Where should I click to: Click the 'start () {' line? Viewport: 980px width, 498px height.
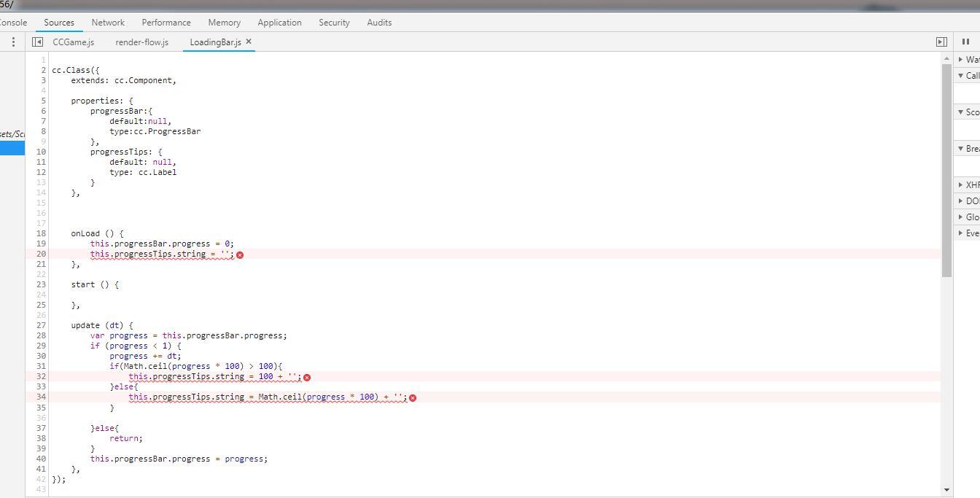point(95,284)
